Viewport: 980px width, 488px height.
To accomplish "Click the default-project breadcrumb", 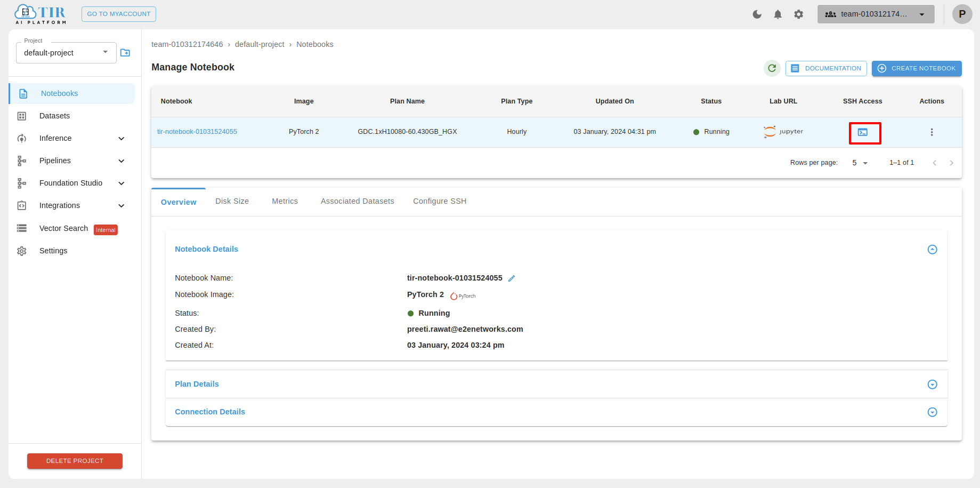I will tap(260, 44).
